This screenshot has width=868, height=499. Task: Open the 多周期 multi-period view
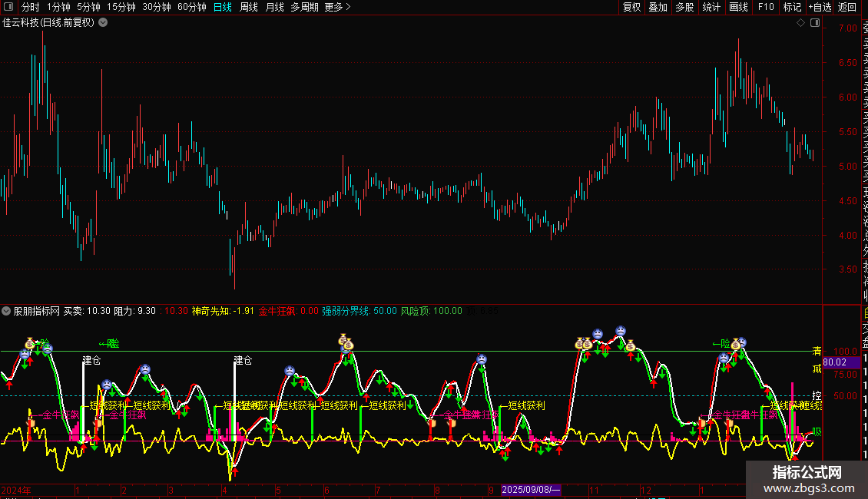pyautogui.click(x=304, y=7)
